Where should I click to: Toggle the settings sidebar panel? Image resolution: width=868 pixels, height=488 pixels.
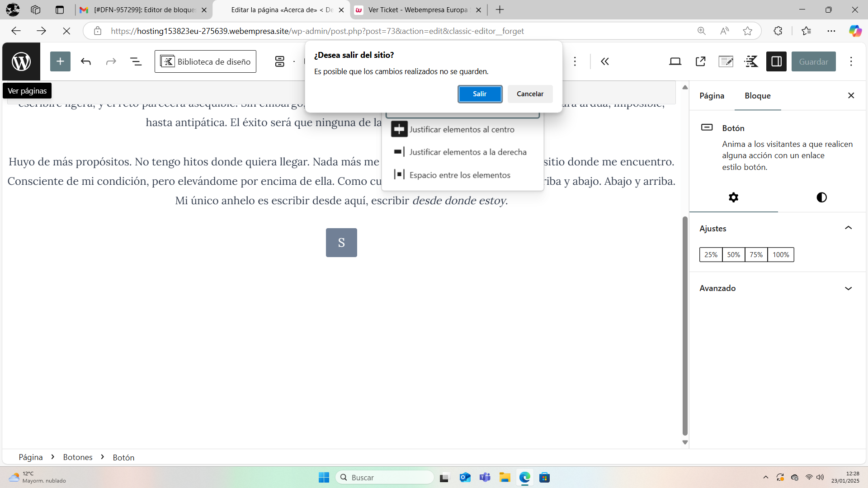point(777,61)
